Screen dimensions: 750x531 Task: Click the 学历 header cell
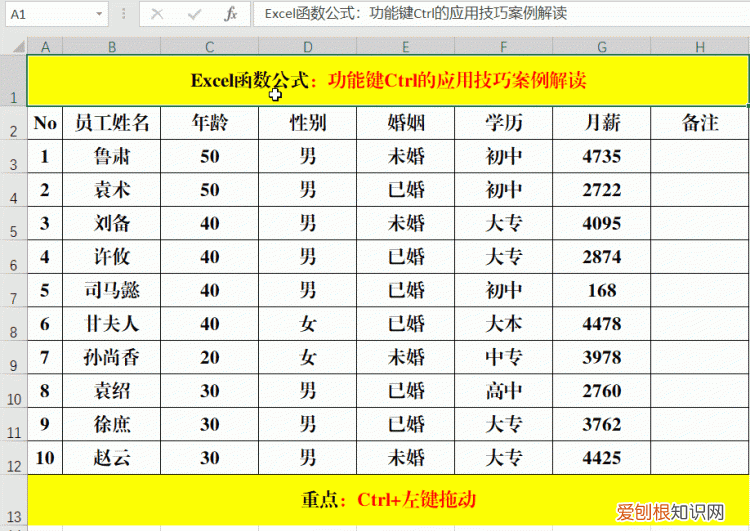(504, 123)
